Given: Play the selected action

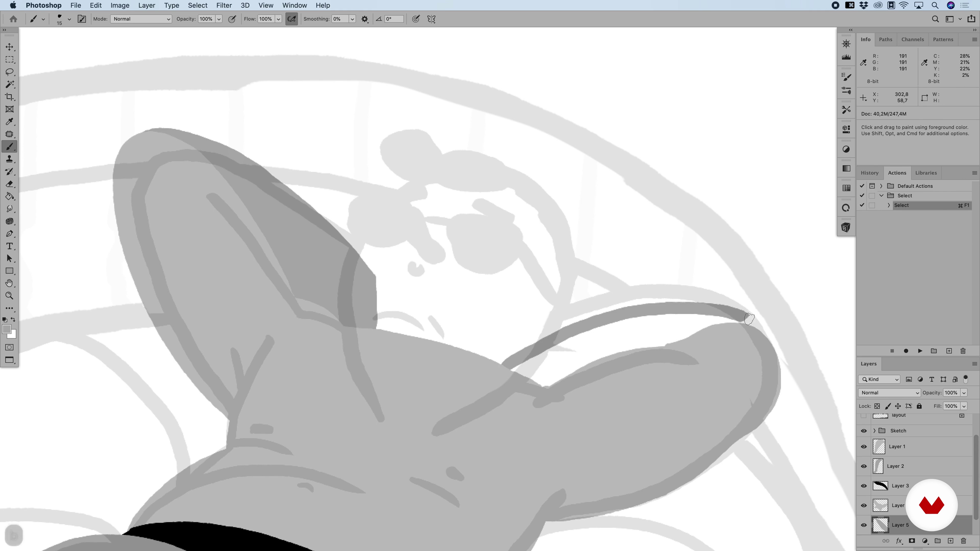Looking at the screenshot, I should coord(920,351).
